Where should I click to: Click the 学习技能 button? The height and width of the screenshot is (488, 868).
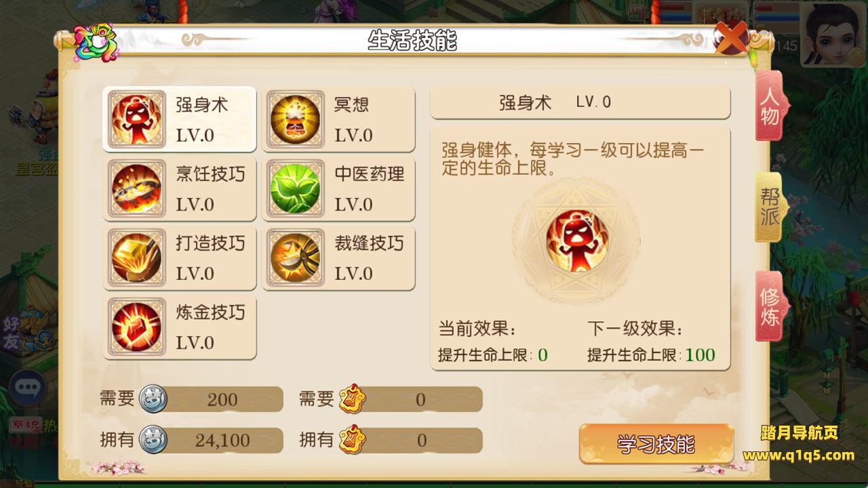[656, 444]
